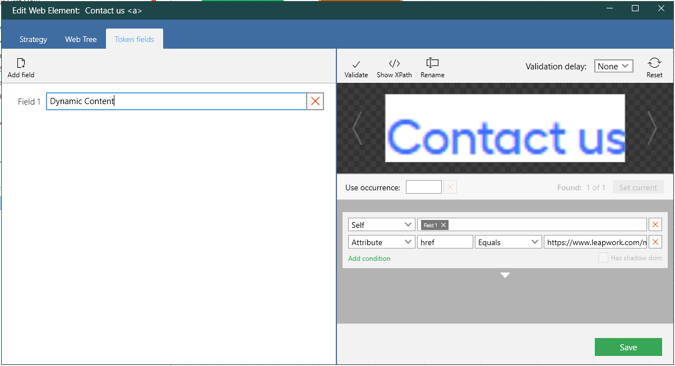Open the Validation delay dropdown
The height and width of the screenshot is (366, 675).
613,66
